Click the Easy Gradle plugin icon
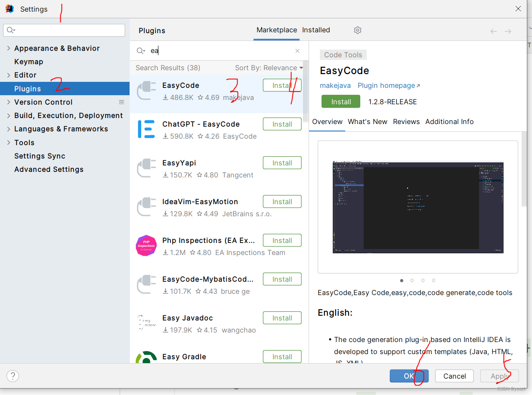This screenshot has width=532, height=395. (x=146, y=358)
